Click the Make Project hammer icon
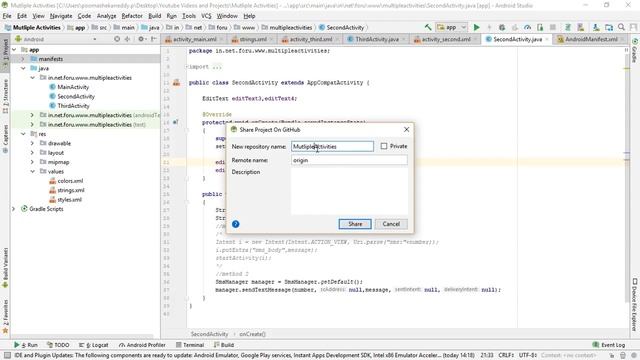 [x=428, y=27]
